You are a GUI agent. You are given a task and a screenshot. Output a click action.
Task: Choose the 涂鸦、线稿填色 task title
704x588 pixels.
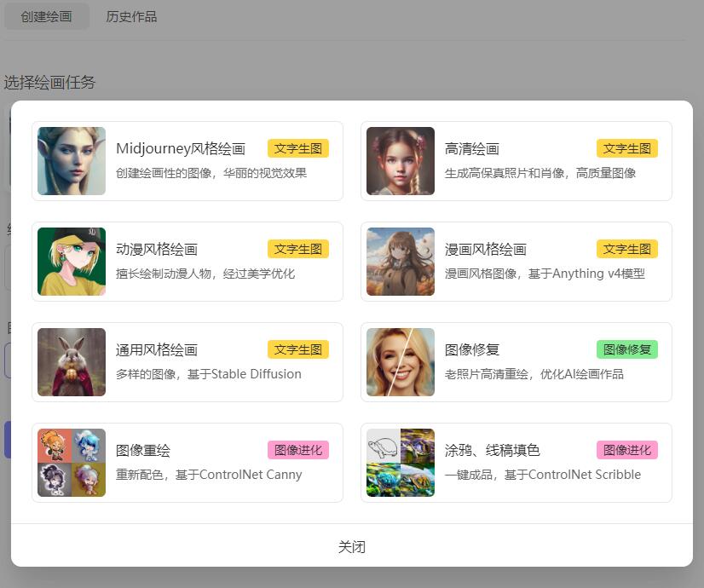(493, 451)
